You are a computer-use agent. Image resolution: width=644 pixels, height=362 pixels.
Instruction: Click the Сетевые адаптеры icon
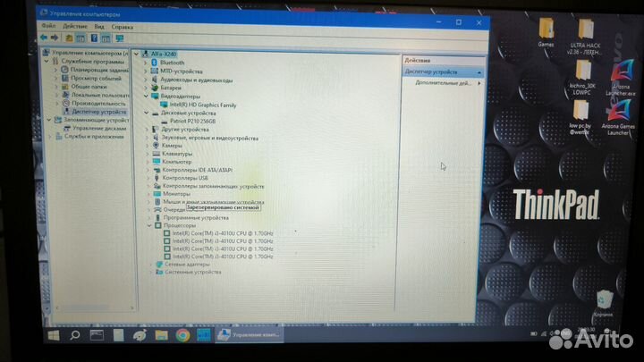pos(159,265)
